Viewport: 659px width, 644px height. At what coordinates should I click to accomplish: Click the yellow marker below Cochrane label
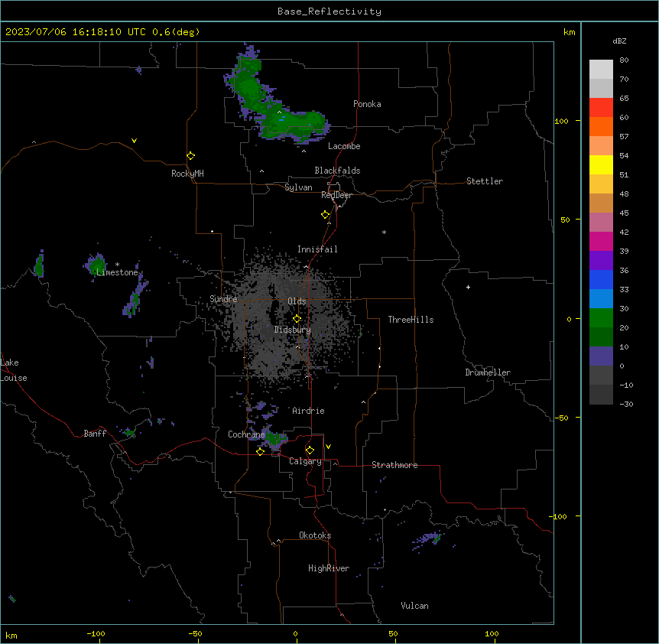click(260, 451)
